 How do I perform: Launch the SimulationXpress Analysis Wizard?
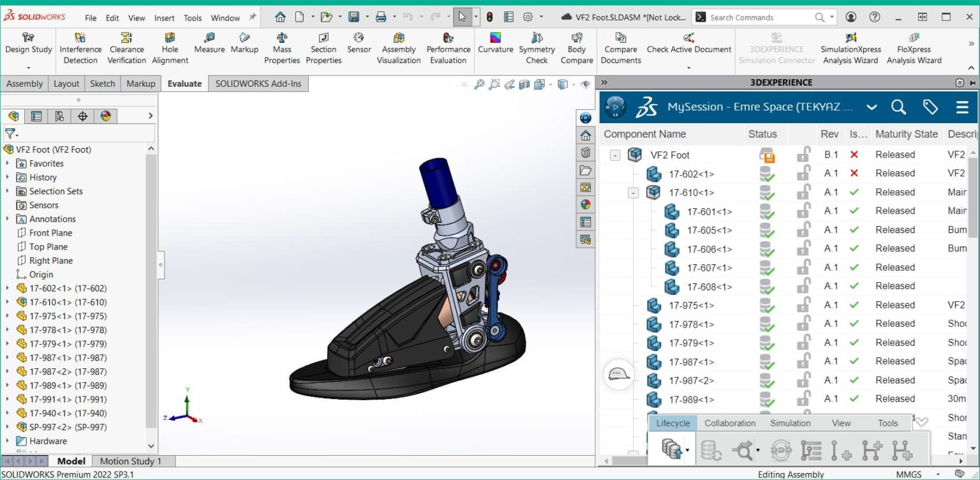[850, 45]
